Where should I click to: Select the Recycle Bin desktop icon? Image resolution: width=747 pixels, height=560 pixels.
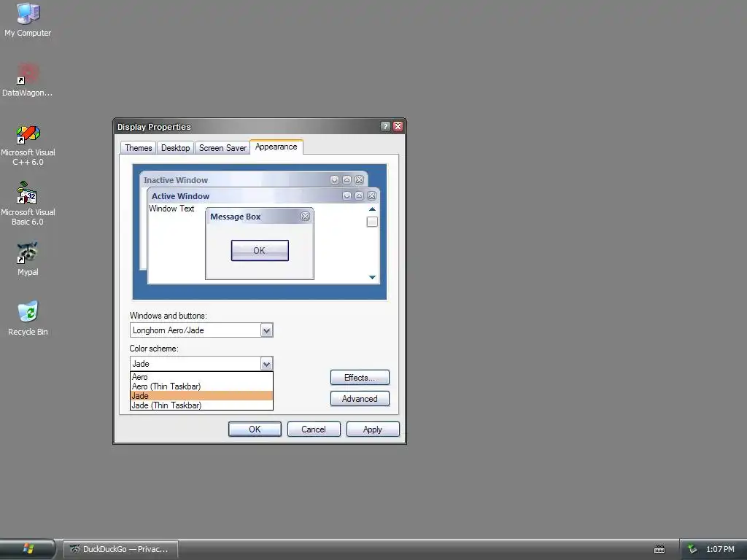tap(28, 318)
